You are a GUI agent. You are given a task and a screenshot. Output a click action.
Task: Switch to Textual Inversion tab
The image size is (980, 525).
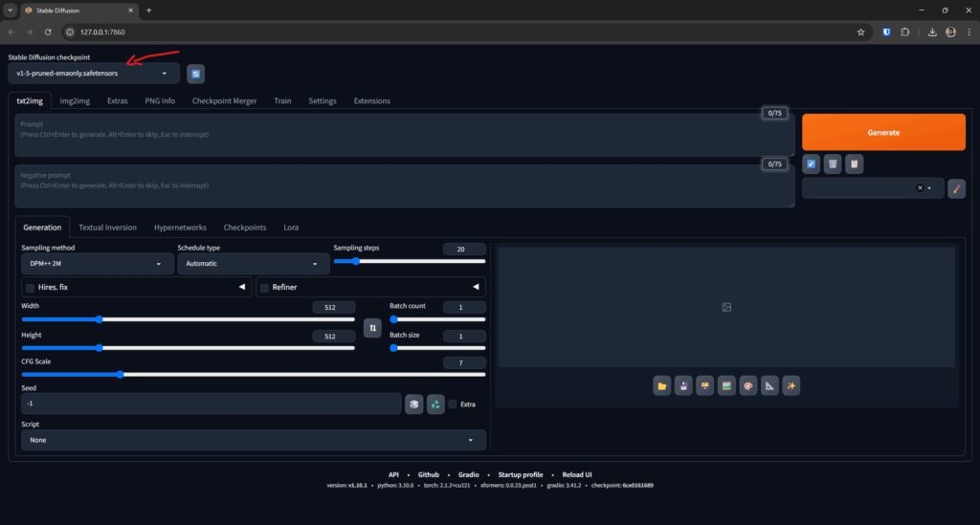(107, 228)
